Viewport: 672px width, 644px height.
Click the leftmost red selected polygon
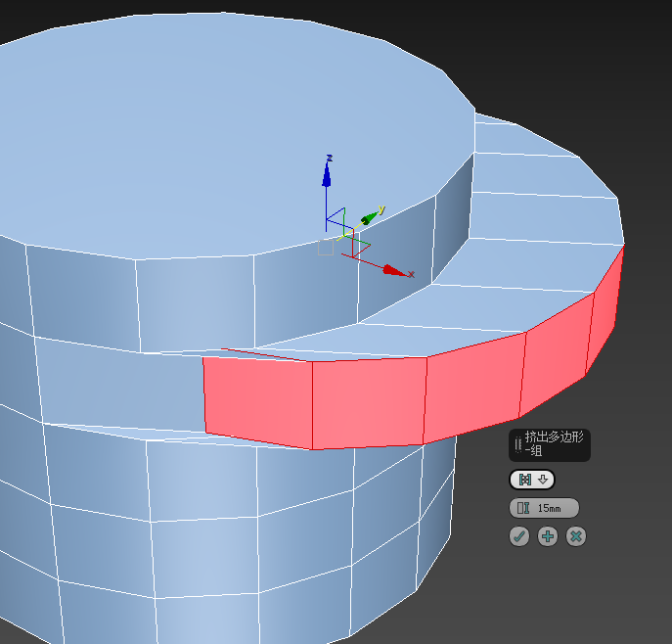[x=257, y=398]
